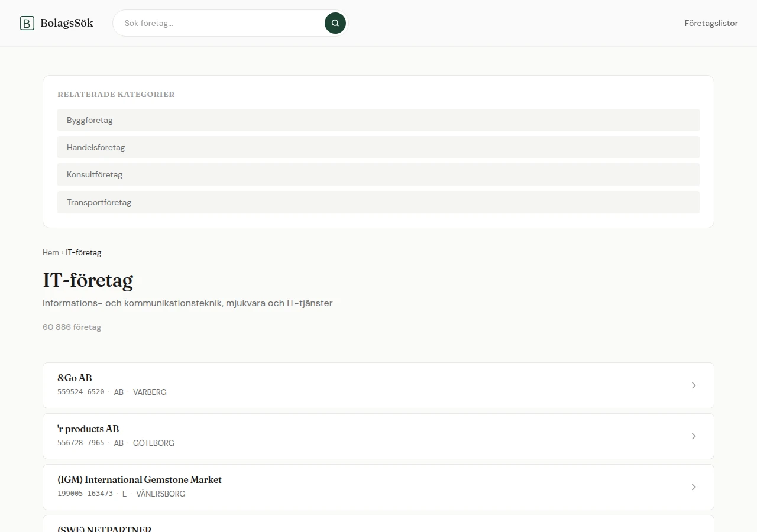
Task: Click org number 199005-163473
Action: [85, 494]
